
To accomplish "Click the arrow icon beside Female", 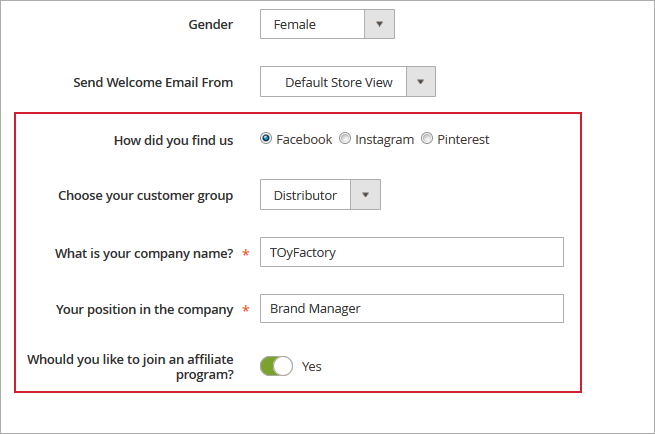I will [x=379, y=24].
